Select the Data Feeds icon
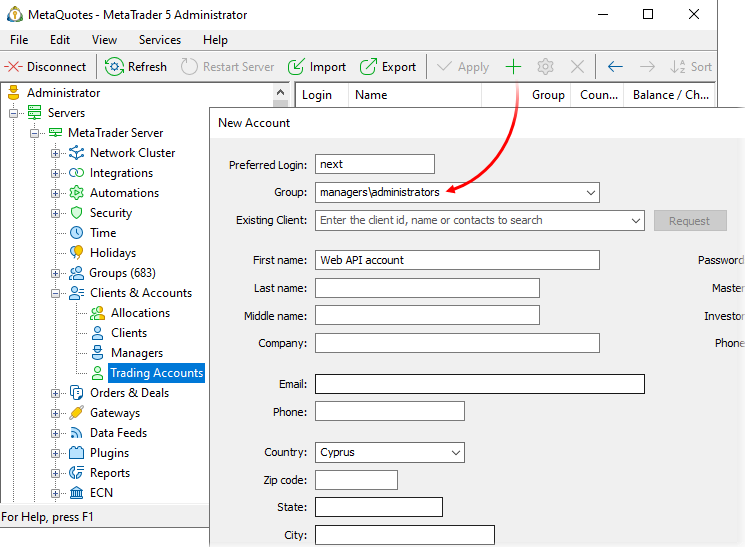This screenshot has width=745, height=547. click(76, 432)
